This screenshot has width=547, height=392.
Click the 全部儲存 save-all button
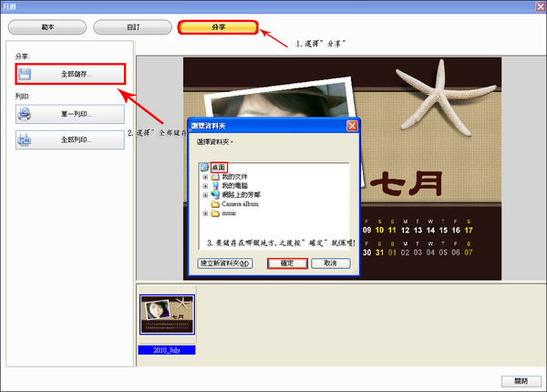pos(70,74)
